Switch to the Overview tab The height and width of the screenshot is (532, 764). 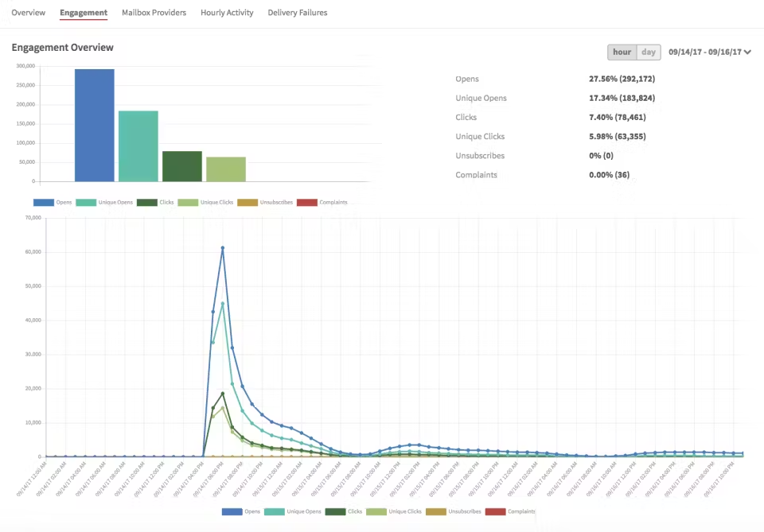click(27, 12)
